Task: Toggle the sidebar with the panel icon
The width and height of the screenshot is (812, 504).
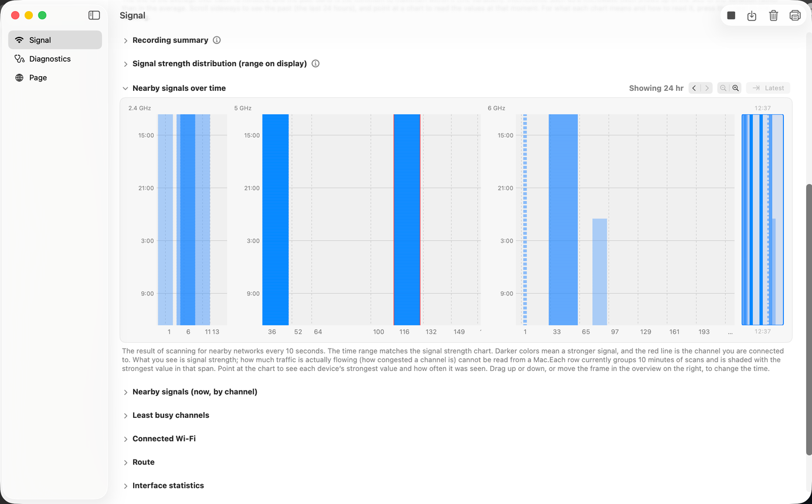Action: [x=94, y=15]
